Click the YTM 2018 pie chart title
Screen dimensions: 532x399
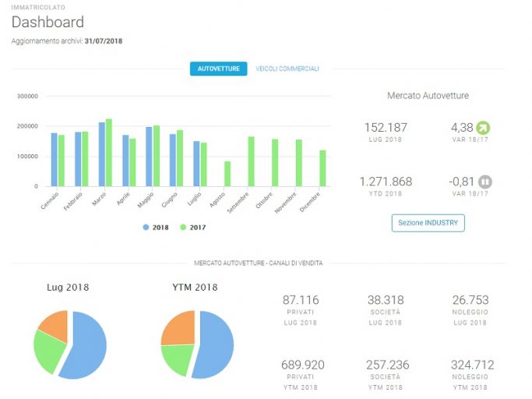click(x=195, y=288)
